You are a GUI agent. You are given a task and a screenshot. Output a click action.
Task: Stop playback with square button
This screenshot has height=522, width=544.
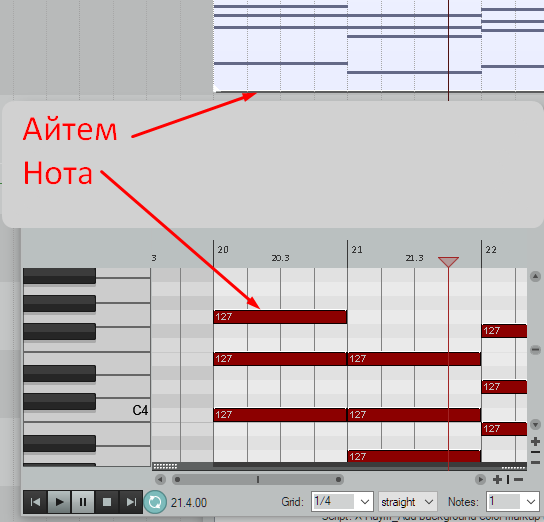pos(107,502)
